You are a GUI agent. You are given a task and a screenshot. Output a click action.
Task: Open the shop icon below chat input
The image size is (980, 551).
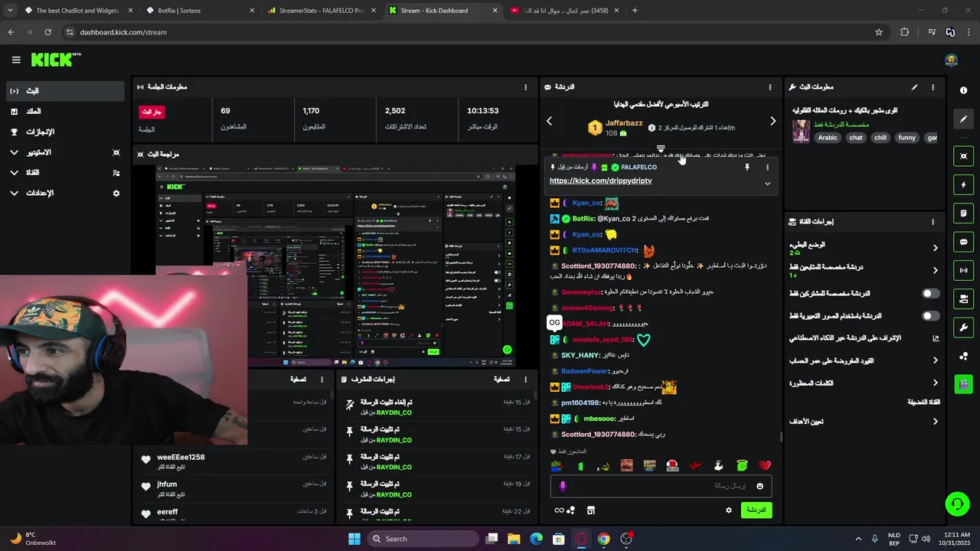[591, 510]
